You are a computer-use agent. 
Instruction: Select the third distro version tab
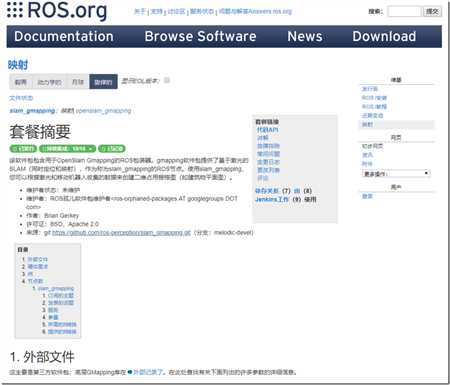[78, 82]
